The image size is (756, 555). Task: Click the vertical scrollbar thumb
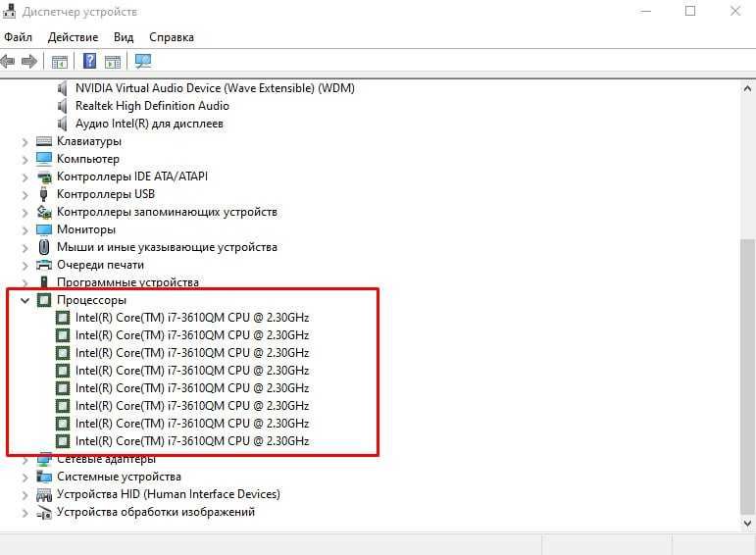tap(748, 377)
